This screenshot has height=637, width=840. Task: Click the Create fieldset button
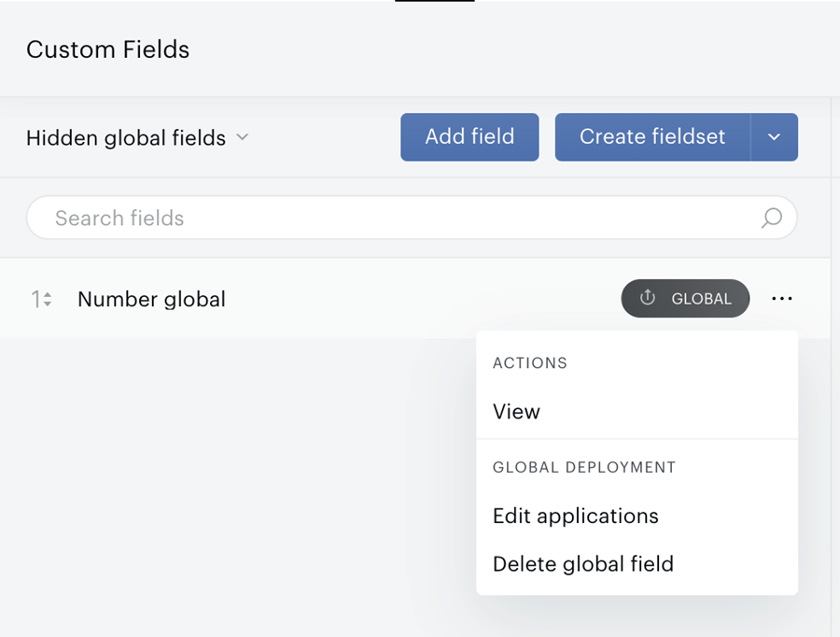[x=652, y=136]
